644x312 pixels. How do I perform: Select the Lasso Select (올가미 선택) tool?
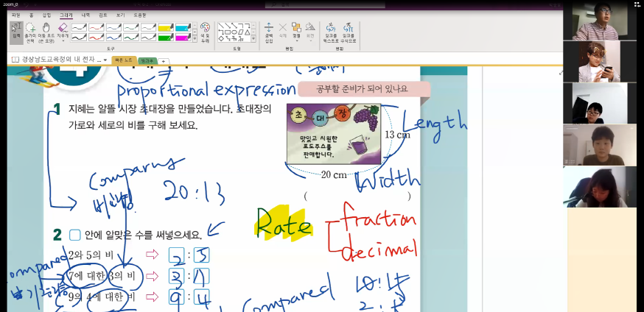30,33
